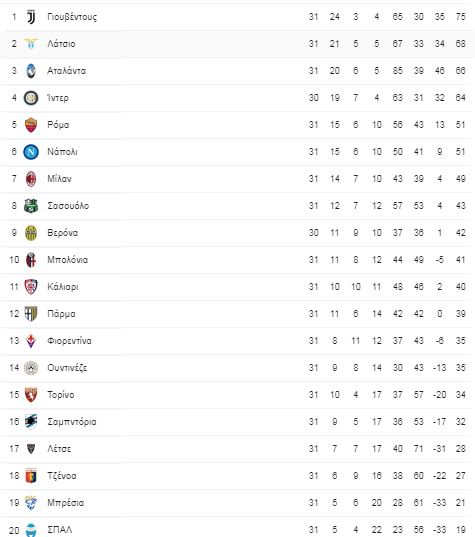This screenshot has width=475, height=537.
Task: Click the ΣΠΑΛ team name
Action: (x=60, y=530)
